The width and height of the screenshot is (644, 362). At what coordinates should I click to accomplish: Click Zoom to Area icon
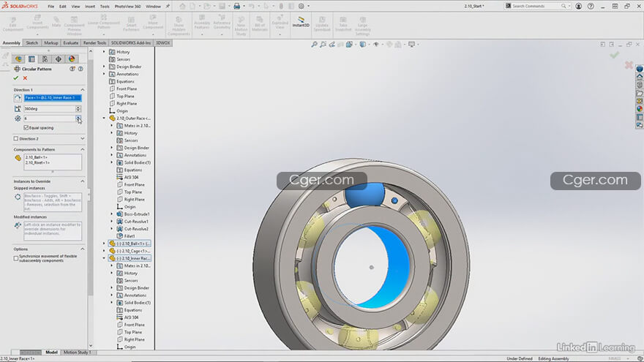click(323, 45)
